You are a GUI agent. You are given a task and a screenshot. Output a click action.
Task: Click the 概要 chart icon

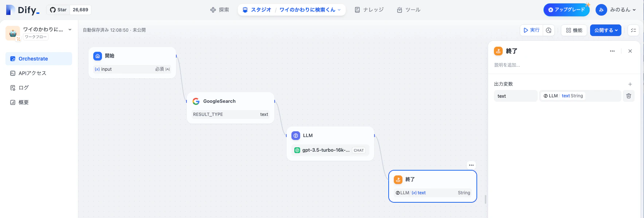(13, 102)
